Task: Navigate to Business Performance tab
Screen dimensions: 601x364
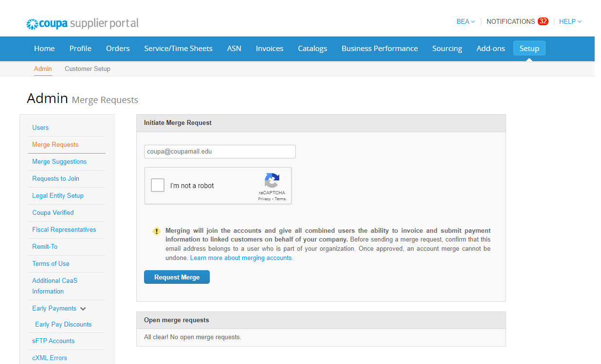Action: (x=380, y=49)
